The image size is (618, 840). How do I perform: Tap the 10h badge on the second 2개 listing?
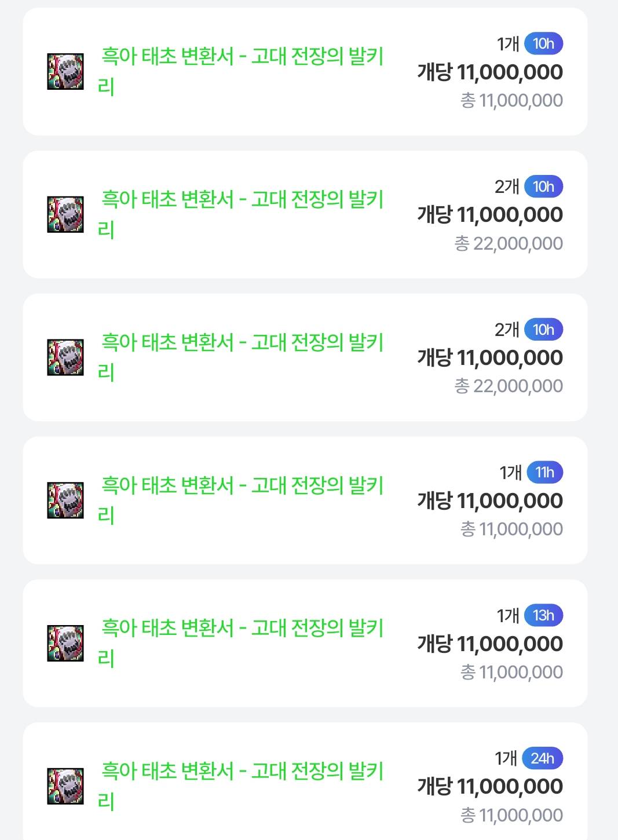[543, 330]
